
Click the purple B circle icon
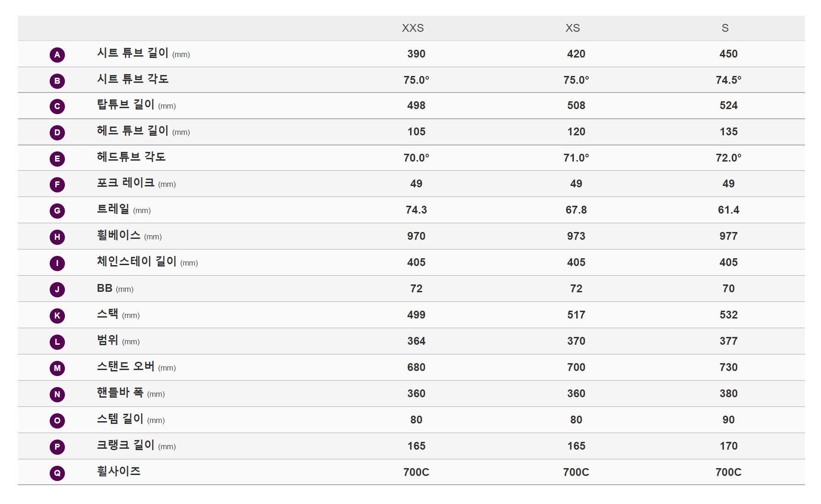(57, 81)
